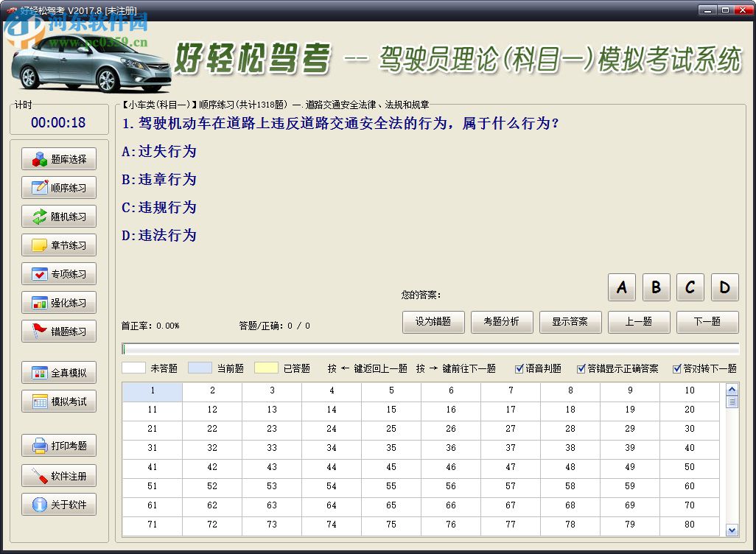The image size is (756, 554).
Task: Start 顺序练习 sequential practice mode
Action: pyautogui.click(x=58, y=187)
